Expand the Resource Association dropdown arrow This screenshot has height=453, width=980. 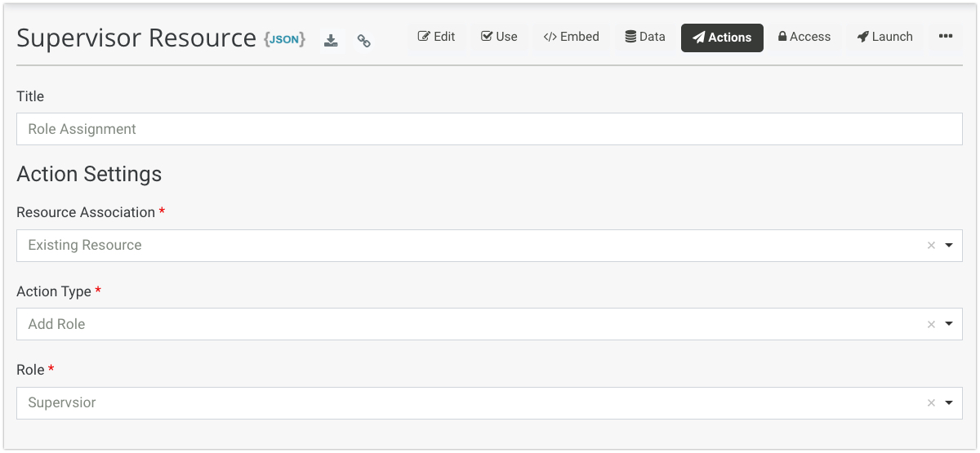pyautogui.click(x=949, y=246)
